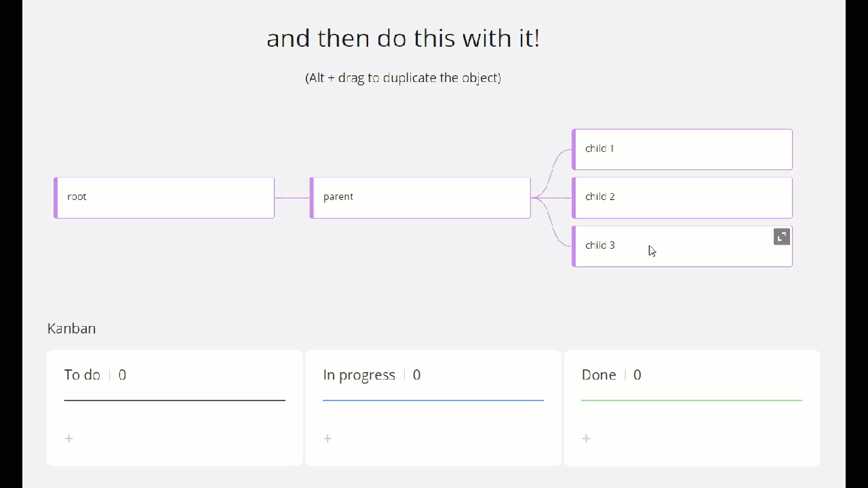Click the Done column title
The width and height of the screenshot is (868, 488).
(599, 375)
